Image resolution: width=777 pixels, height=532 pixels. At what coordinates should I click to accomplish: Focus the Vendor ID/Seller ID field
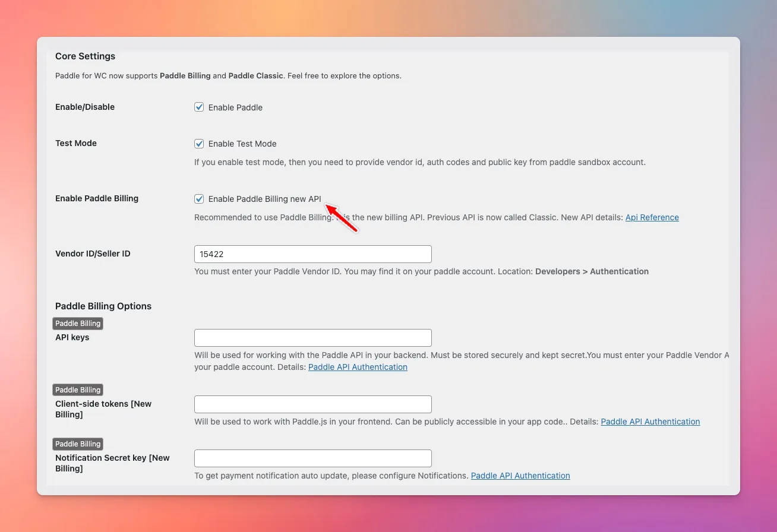tap(312, 254)
